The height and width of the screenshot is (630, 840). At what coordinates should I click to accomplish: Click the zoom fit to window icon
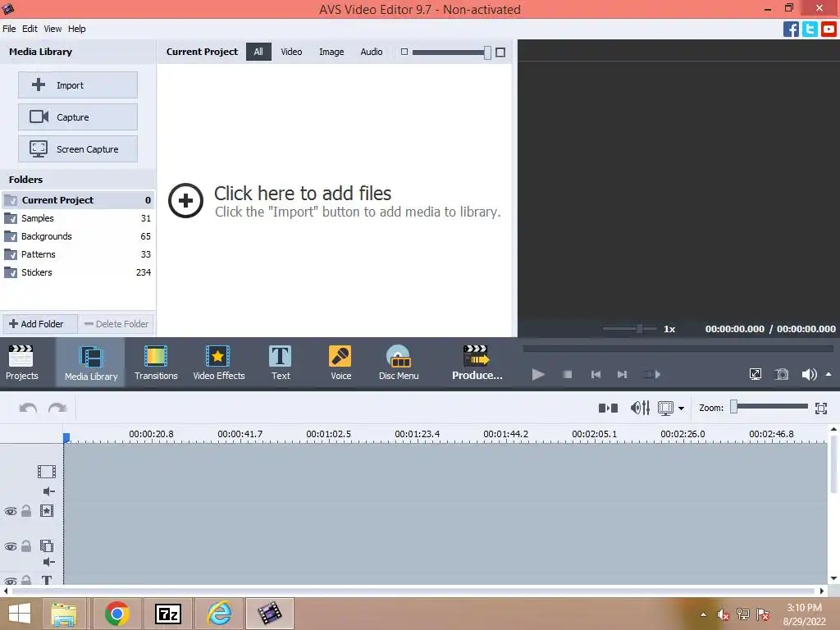point(820,409)
